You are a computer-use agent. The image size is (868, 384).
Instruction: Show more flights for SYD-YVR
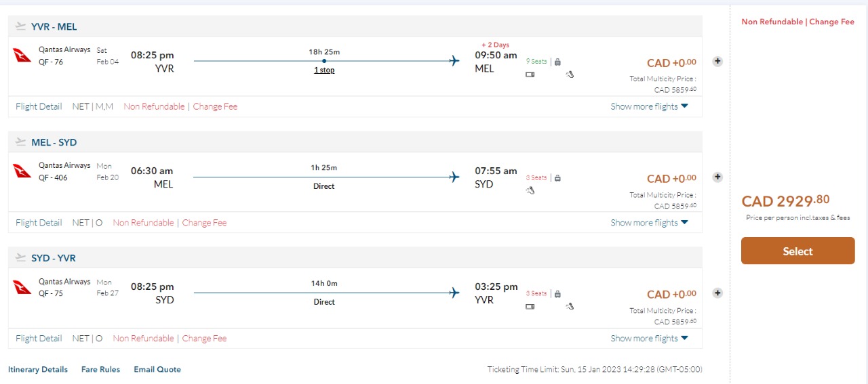649,339
